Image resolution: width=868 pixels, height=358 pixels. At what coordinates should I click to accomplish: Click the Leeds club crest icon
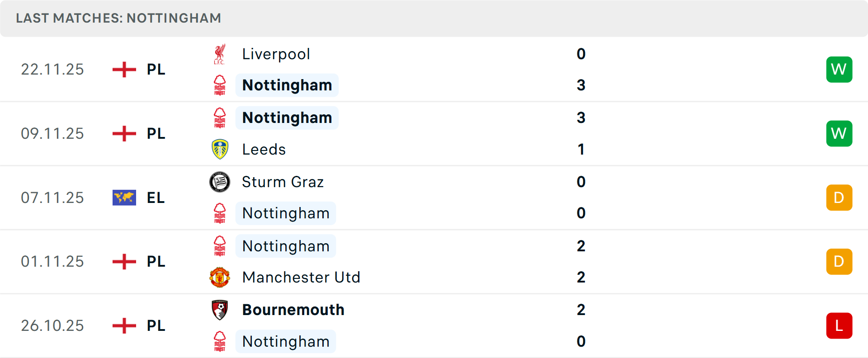point(220,149)
